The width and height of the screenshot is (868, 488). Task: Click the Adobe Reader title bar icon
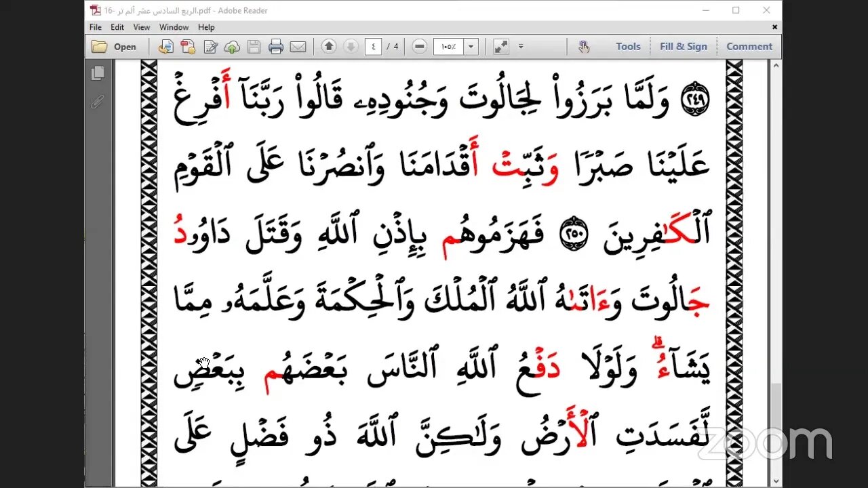pos(95,10)
